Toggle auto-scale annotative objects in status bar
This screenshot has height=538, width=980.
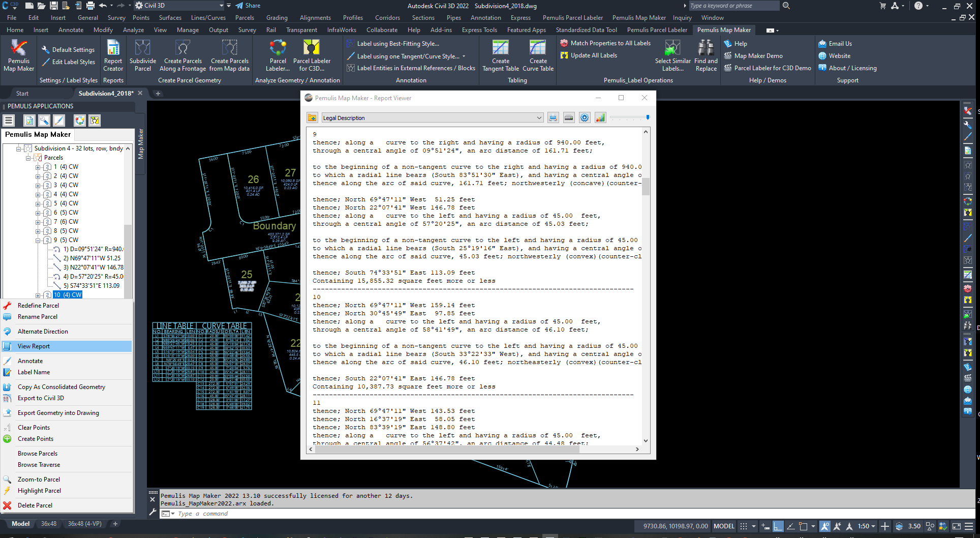click(837, 526)
